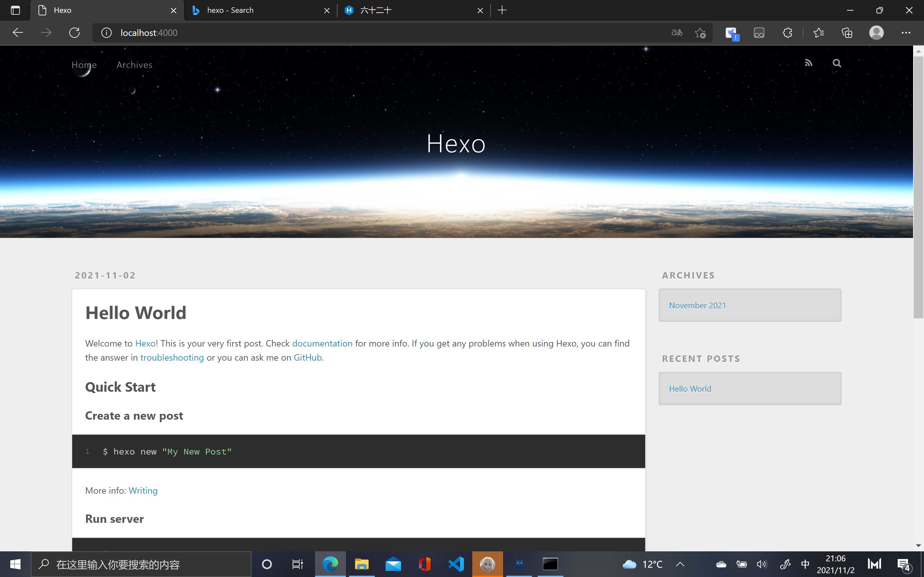Expand the November 2021 archive entry
924x577 pixels.
point(697,305)
